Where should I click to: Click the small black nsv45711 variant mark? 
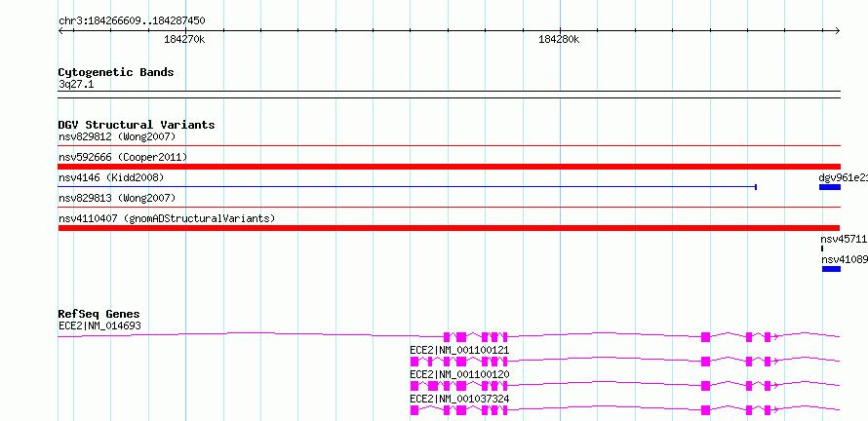click(x=822, y=249)
